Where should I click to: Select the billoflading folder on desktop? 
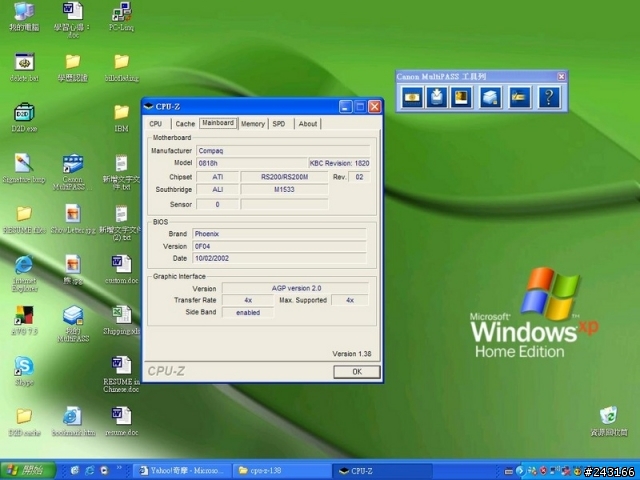(122, 68)
